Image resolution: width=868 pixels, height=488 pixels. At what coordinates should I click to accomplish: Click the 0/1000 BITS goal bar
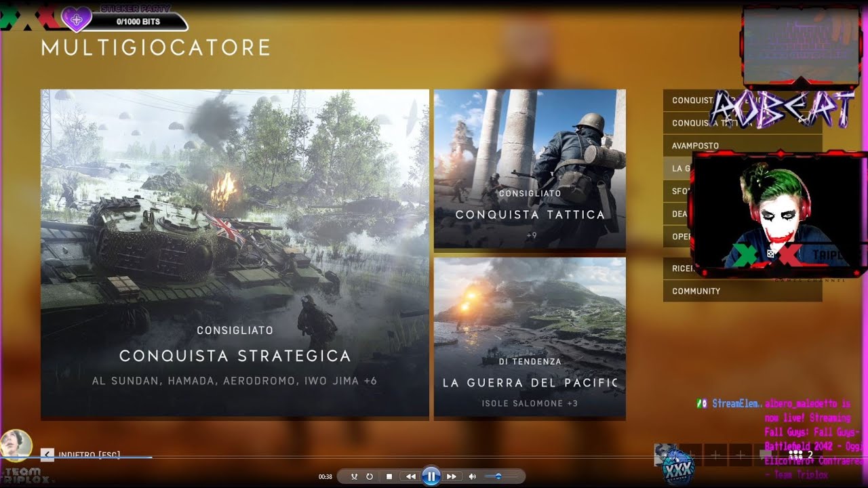(138, 22)
